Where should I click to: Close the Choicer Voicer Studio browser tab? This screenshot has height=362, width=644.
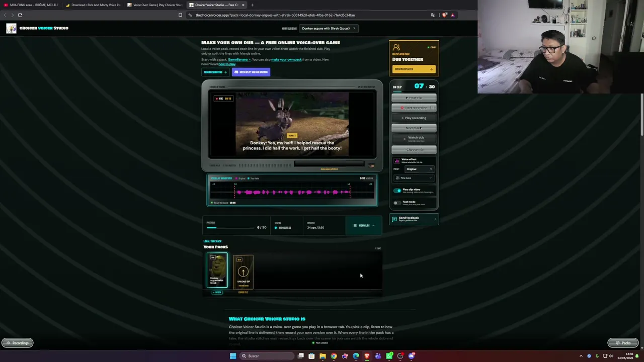tap(243, 5)
